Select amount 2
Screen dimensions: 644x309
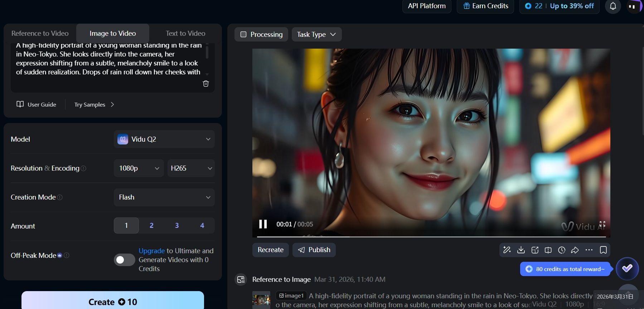151,226
